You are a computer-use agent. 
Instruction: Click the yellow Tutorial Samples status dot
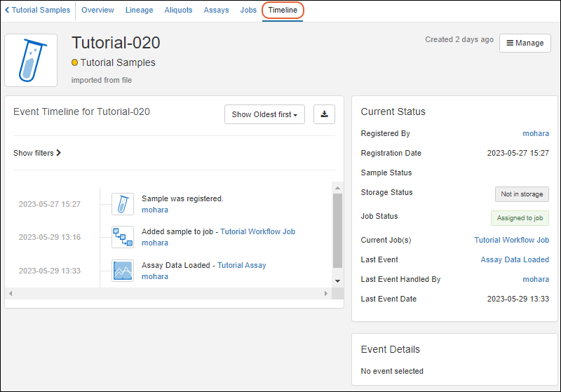tap(75, 63)
